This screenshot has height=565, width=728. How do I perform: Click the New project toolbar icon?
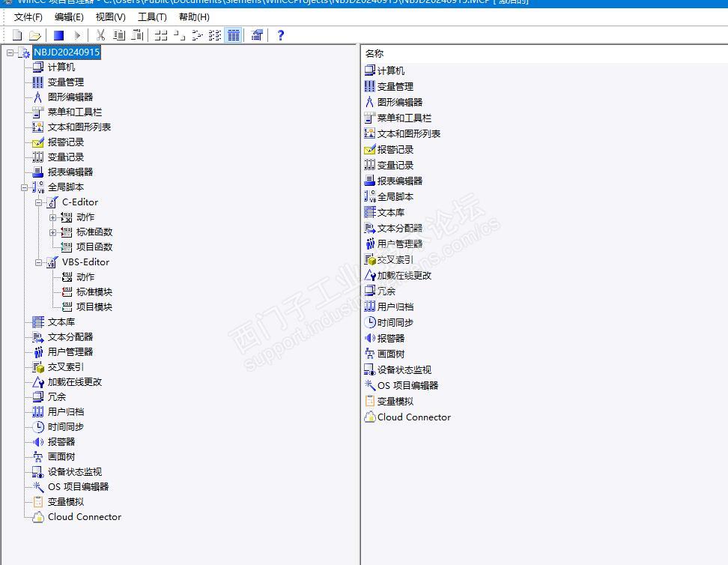tap(18, 35)
